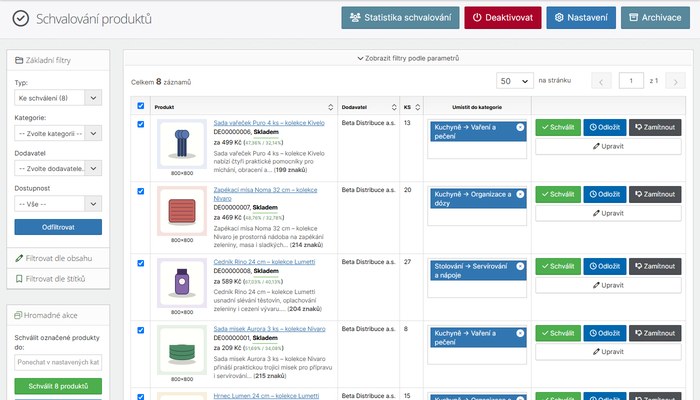Go to next page arrow
This screenshot has height=400, width=700.
pyautogui.click(x=675, y=81)
